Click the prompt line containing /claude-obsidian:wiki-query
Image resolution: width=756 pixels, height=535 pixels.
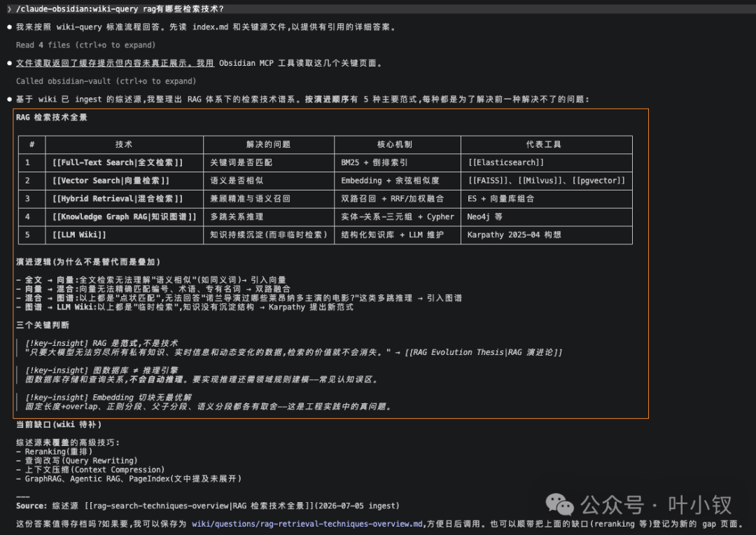378,8
